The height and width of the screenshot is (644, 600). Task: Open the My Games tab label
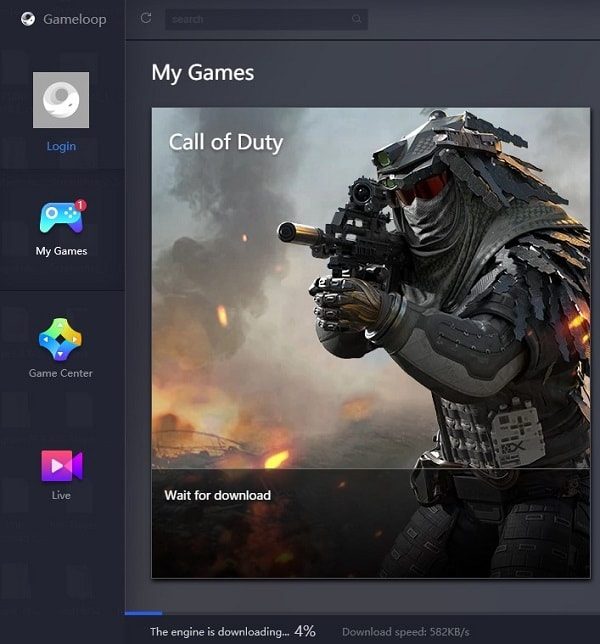click(x=61, y=251)
